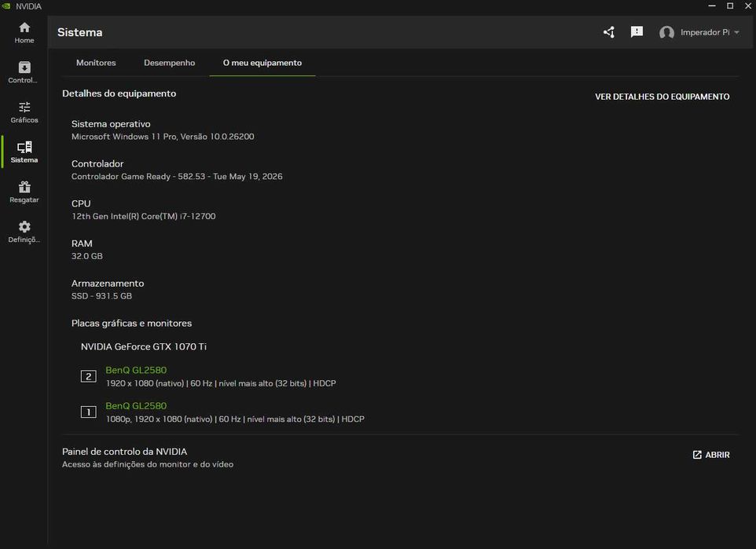756x549 pixels.
Task: Click the external-link icon beside ABRIR
Action: (x=697, y=455)
